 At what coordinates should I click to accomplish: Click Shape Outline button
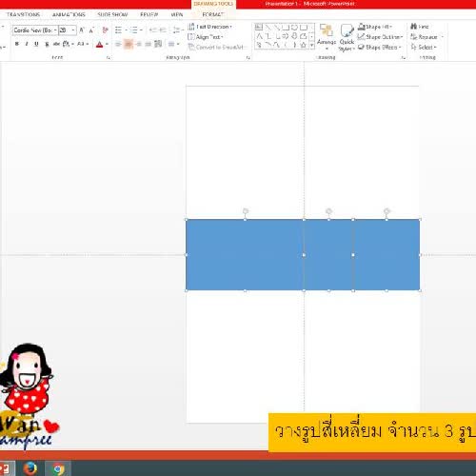click(x=380, y=37)
